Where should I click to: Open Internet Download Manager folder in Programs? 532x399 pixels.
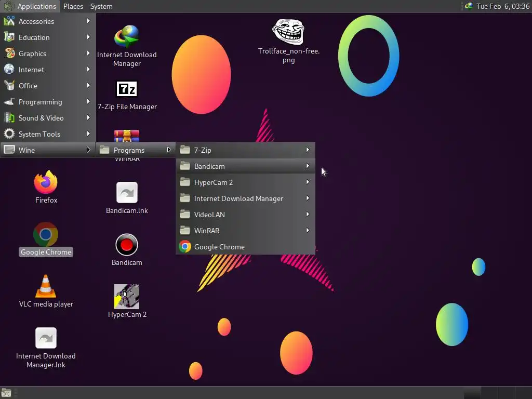[x=246, y=198]
